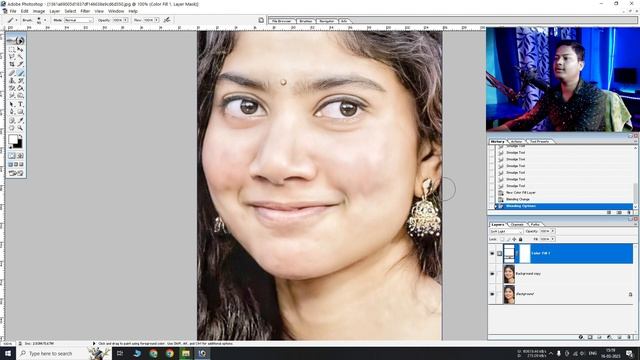Switch to Standard edit mode
The image size is (640, 360).
pos(12,156)
